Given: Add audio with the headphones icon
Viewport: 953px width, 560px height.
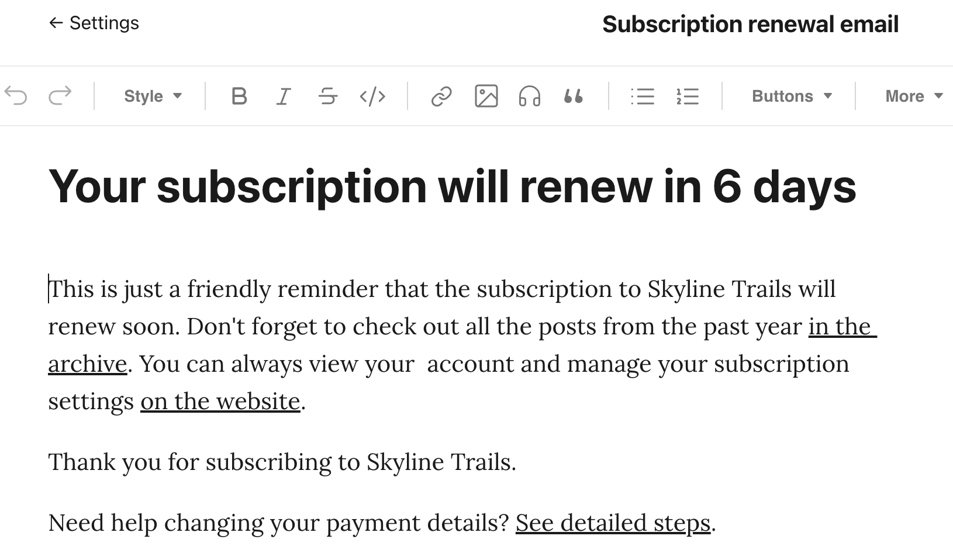Looking at the screenshot, I should [530, 96].
